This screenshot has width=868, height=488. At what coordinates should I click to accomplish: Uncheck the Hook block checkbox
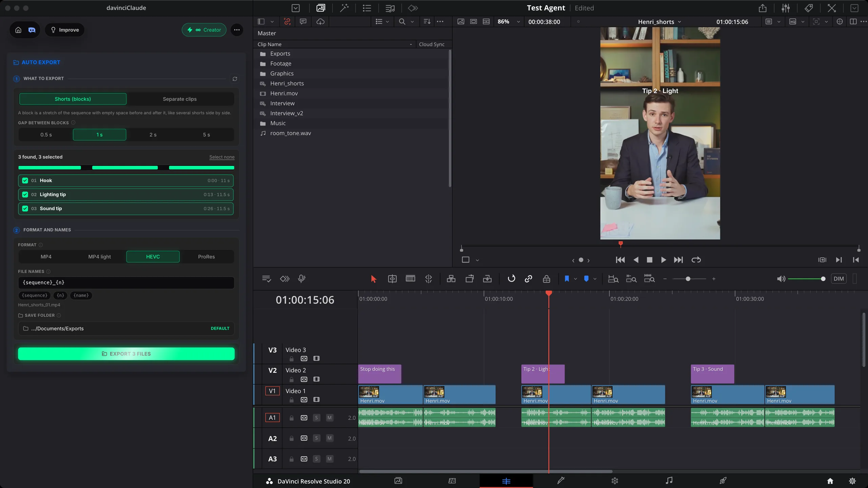[x=25, y=180]
